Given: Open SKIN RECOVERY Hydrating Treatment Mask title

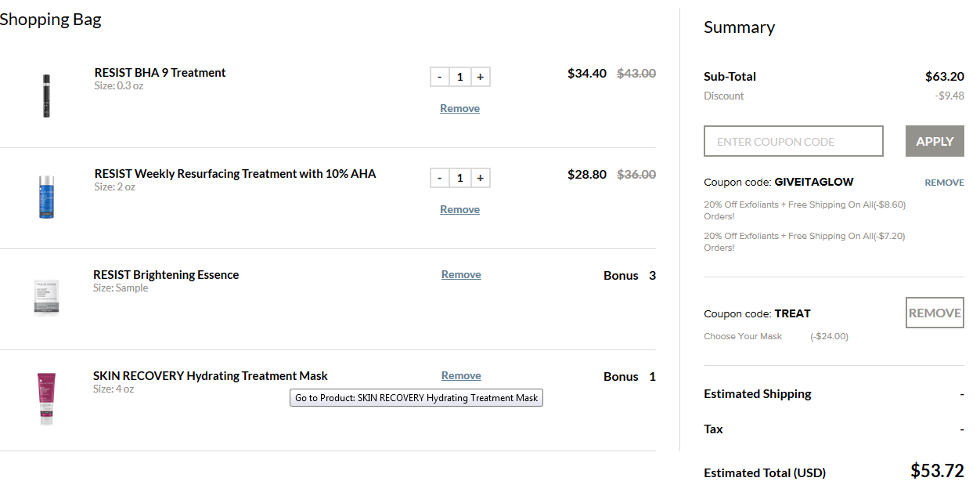Looking at the screenshot, I should [x=210, y=376].
